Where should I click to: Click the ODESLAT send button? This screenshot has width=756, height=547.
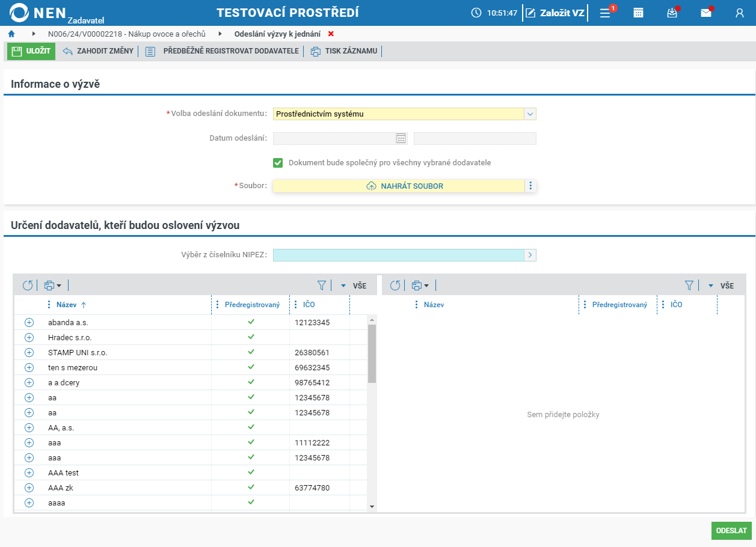[x=731, y=531]
